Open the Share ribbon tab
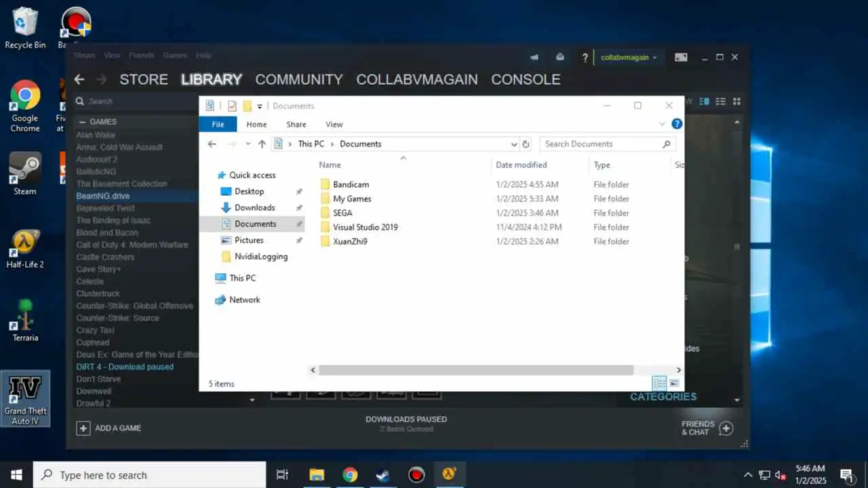Viewport: 868px width, 488px height. coord(296,124)
